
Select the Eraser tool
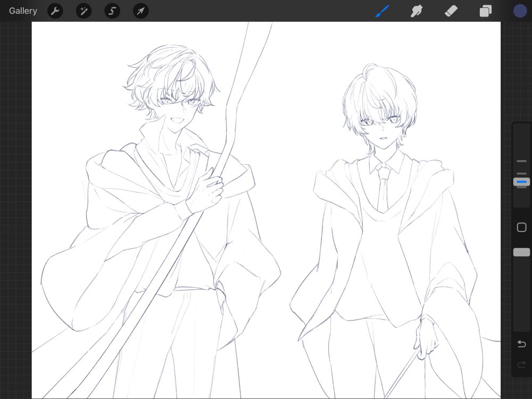[451, 11]
